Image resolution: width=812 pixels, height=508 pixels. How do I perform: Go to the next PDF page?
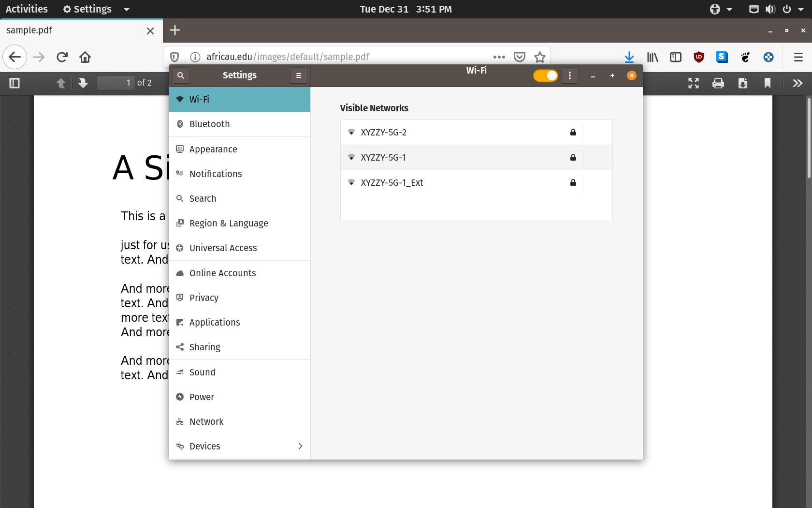tap(83, 83)
